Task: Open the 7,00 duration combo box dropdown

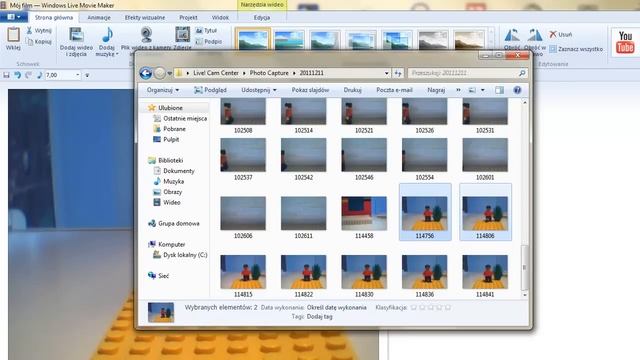Action: tap(78, 75)
